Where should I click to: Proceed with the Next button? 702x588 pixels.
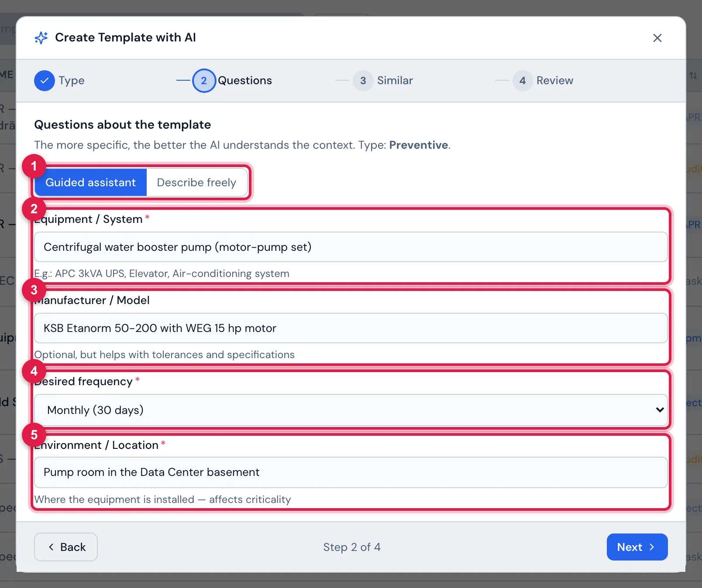pyautogui.click(x=637, y=547)
